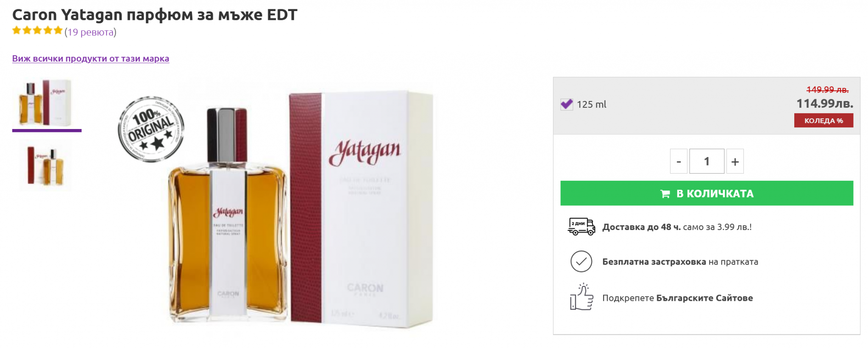Click the 100% Original stamp badge
The width and height of the screenshot is (868, 348).
pyautogui.click(x=151, y=129)
